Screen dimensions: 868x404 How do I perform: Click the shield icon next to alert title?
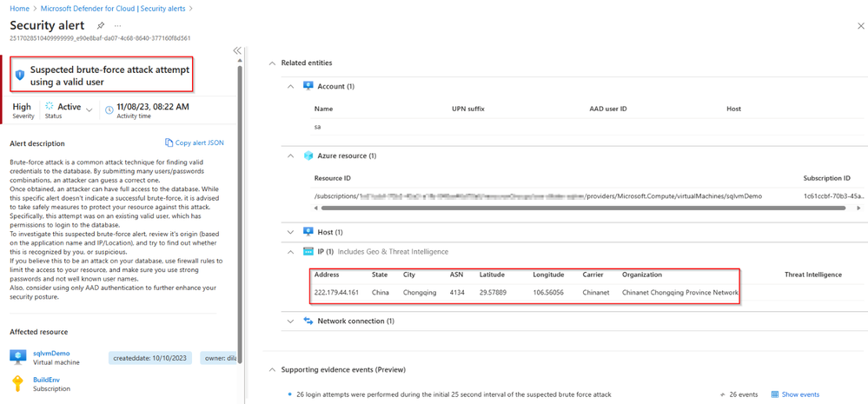(20, 75)
